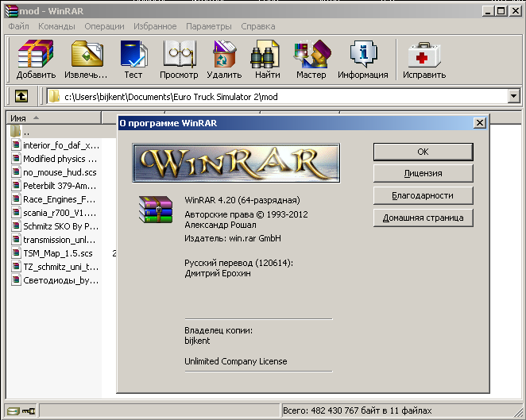This screenshot has height=420, width=526.
Task: Click the key password icon in status bar
Action: (x=29, y=410)
